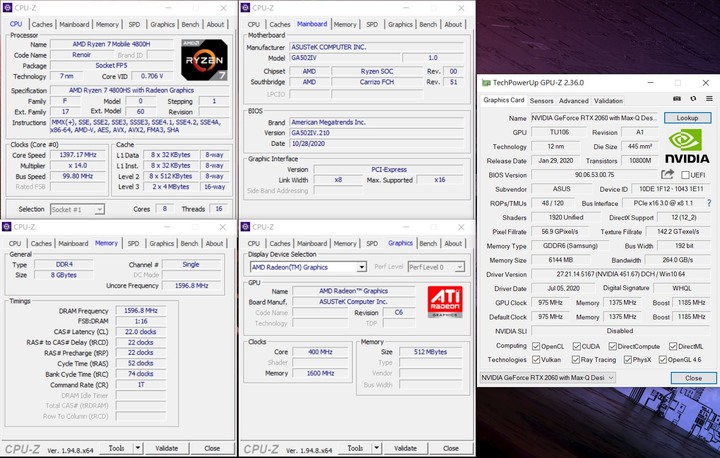
Task: Toggle the DirectCompute checkbox
Action: pyautogui.click(x=612, y=346)
